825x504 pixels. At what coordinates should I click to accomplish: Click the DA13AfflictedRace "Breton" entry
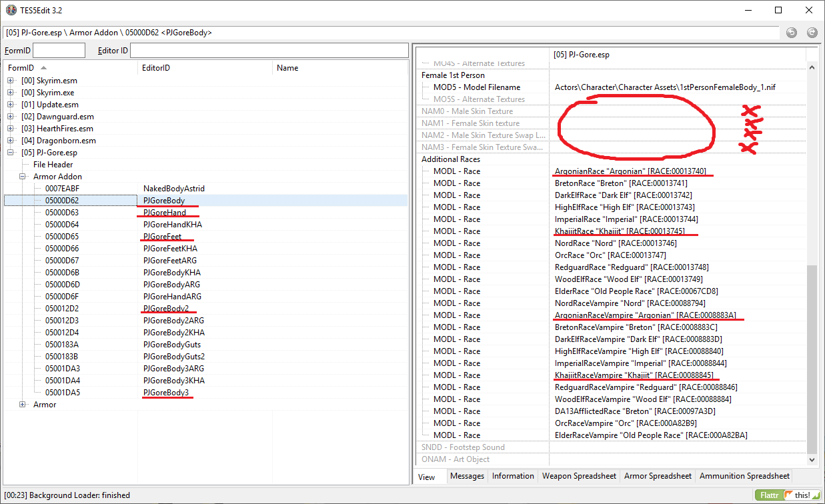click(x=635, y=411)
